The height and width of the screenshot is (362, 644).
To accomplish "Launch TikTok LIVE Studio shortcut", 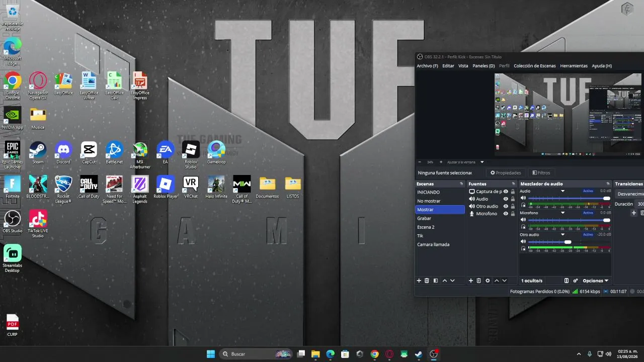I will 38,224.
